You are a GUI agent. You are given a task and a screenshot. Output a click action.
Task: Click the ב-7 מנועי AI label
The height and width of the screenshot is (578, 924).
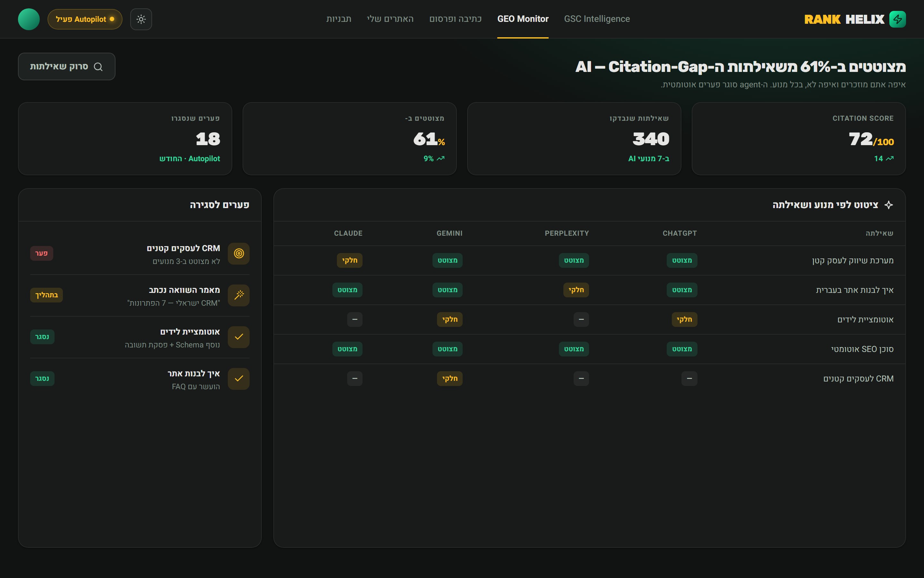point(649,159)
